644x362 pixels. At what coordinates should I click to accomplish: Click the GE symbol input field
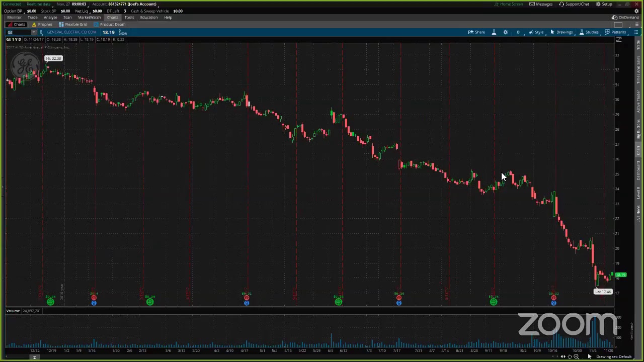click(18, 33)
